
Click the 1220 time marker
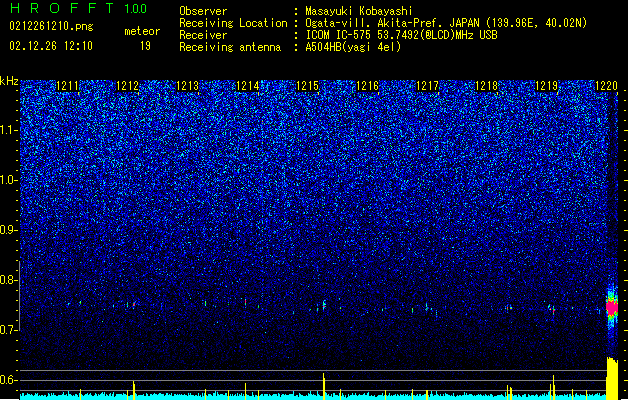606,86
